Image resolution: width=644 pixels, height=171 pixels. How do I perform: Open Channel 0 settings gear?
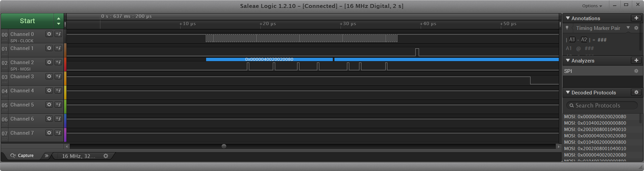point(49,34)
